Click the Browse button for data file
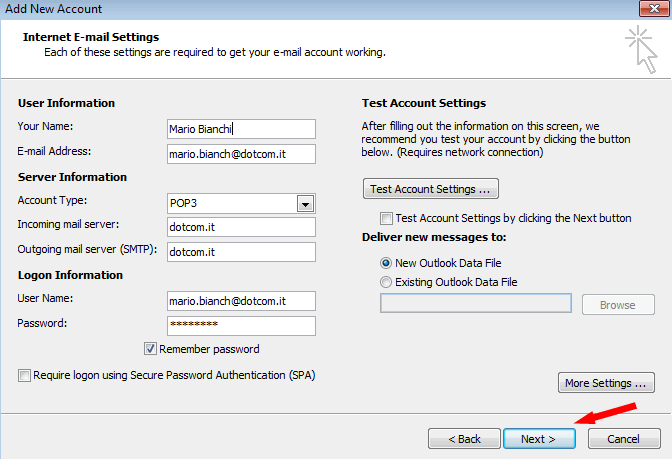Image resolution: width=672 pixels, height=459 pixels. click(x=618, y=305)
